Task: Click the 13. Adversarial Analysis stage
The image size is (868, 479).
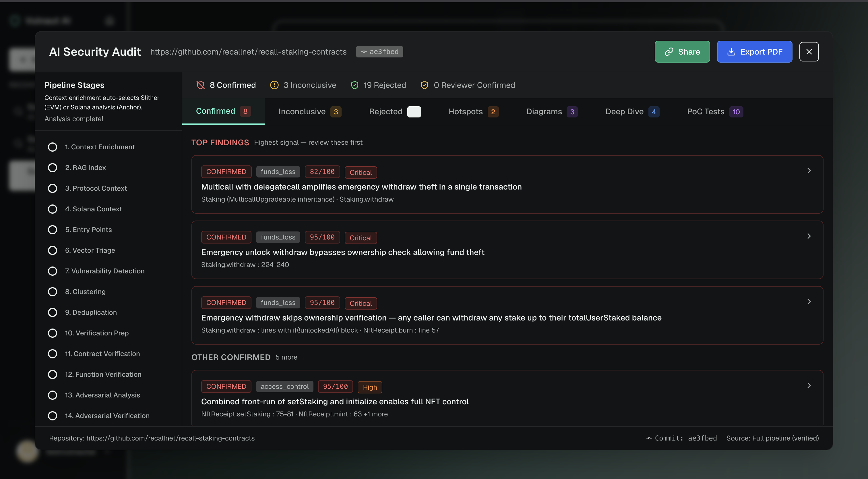Action: pos(102,395)
